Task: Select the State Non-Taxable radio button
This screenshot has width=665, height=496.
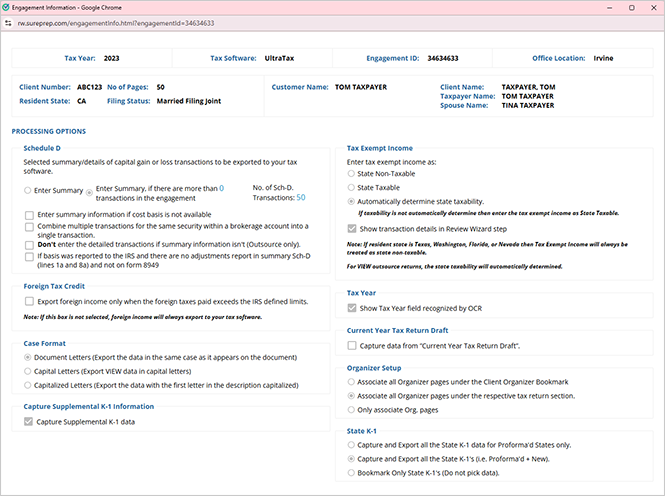Action: (351, 173)
